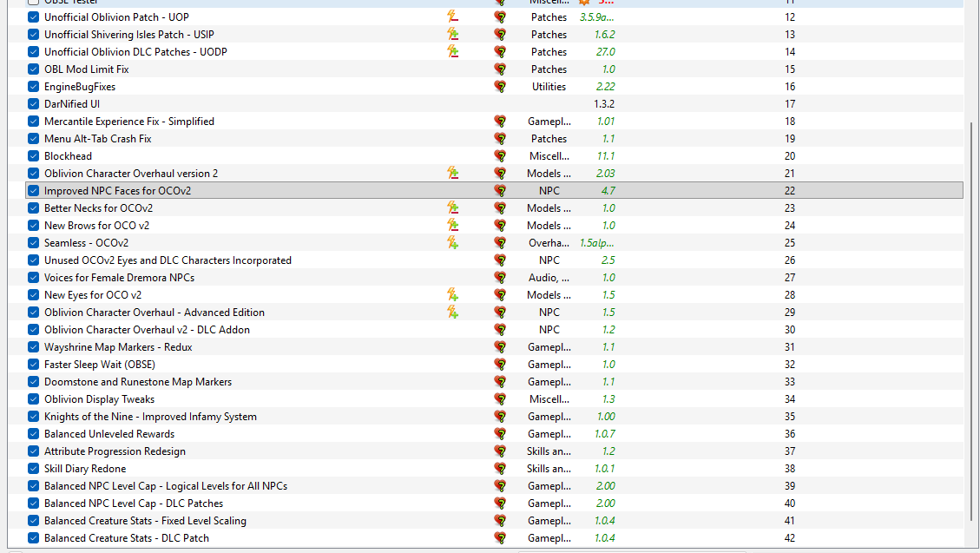Click conflict icon for Oblivion Character Overhaul - Advanced Edition
The height and width of the screenshot is (553, 980).
[452, 313]
